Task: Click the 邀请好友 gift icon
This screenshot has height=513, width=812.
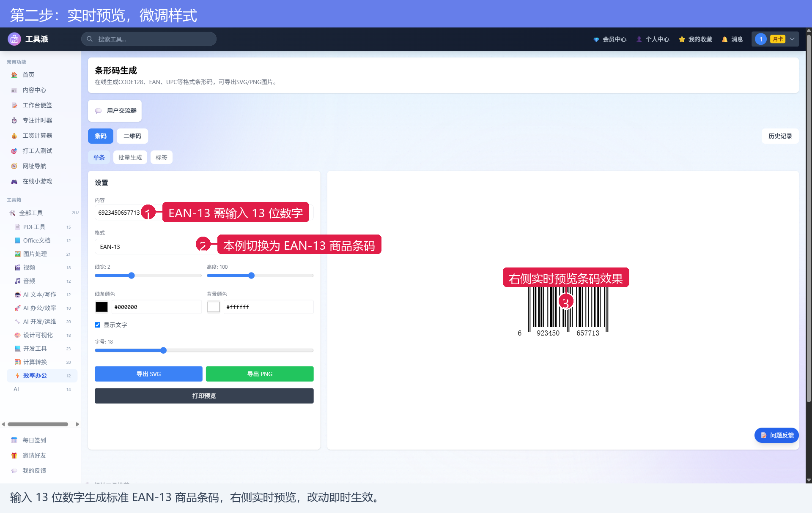Action: pyautogui.click(x=14, y=456)
